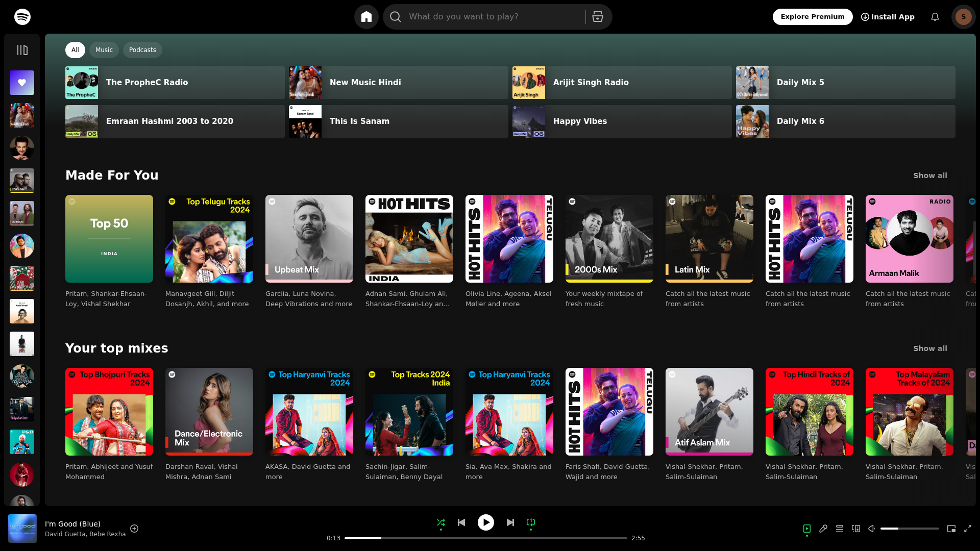Show all of Your top mixes

click(930, 348)
